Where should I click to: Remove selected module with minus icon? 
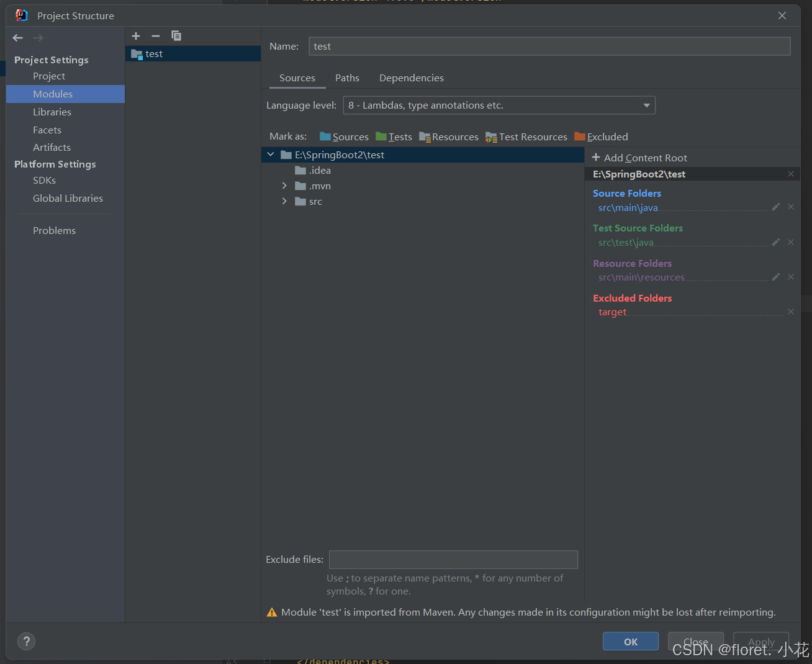click(x=156, y=36)
